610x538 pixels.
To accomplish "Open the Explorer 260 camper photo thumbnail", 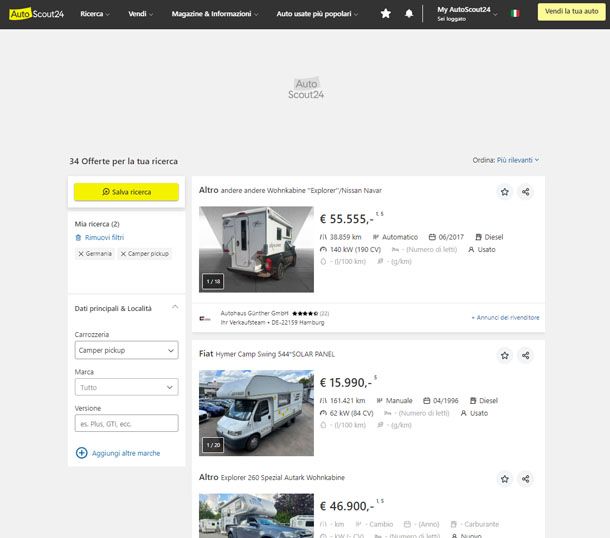I will coord(256,515).
